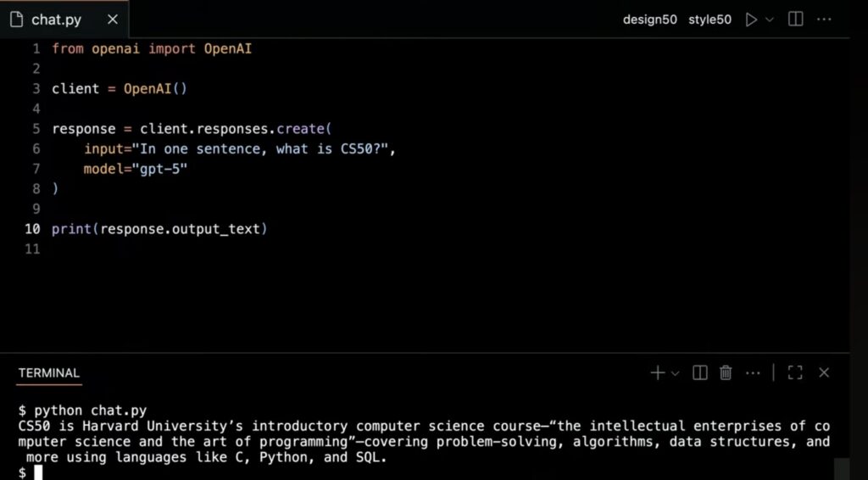Open terminal panel more actions menu
This screenshot has height=480, width=868.
pos(753,373)
